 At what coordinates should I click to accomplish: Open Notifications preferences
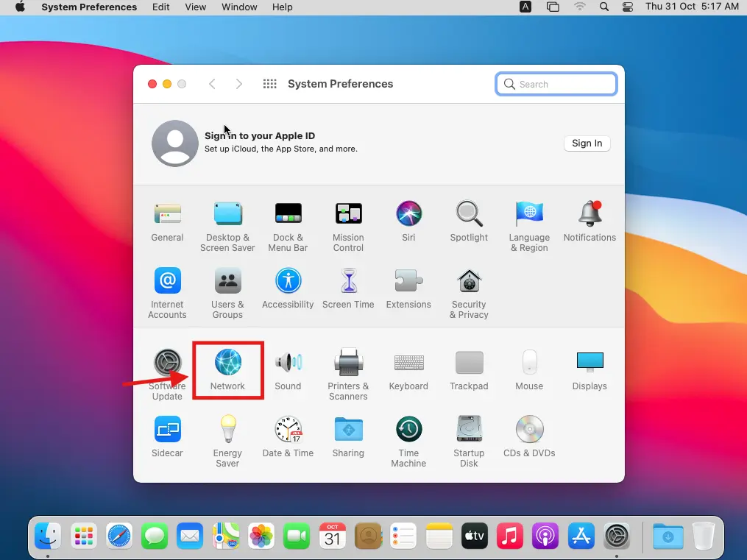click(590, 222)
